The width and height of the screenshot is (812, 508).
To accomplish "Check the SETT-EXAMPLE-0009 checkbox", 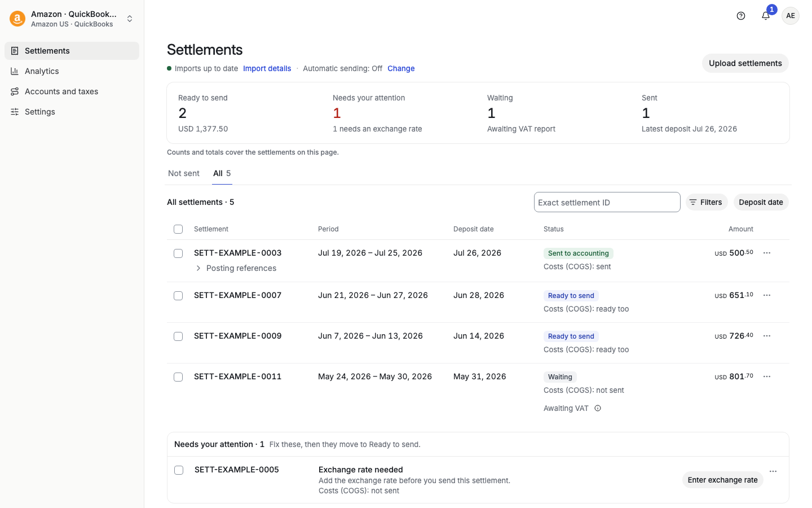I will 178,336.
